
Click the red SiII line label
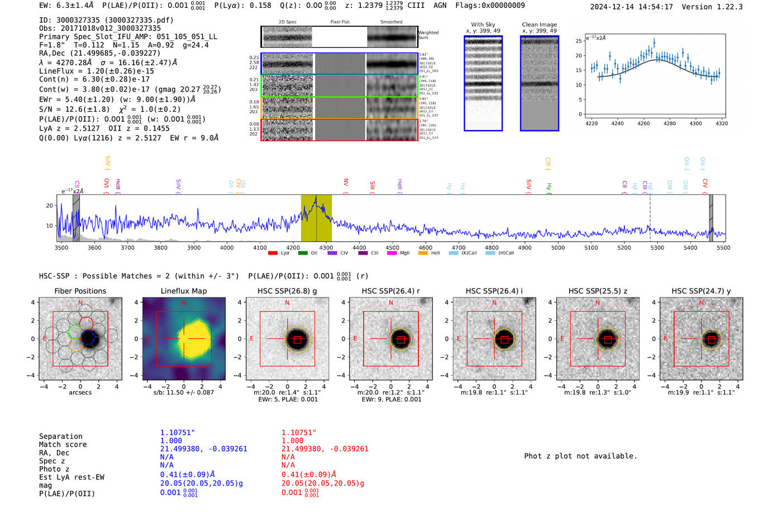point(373,187)
